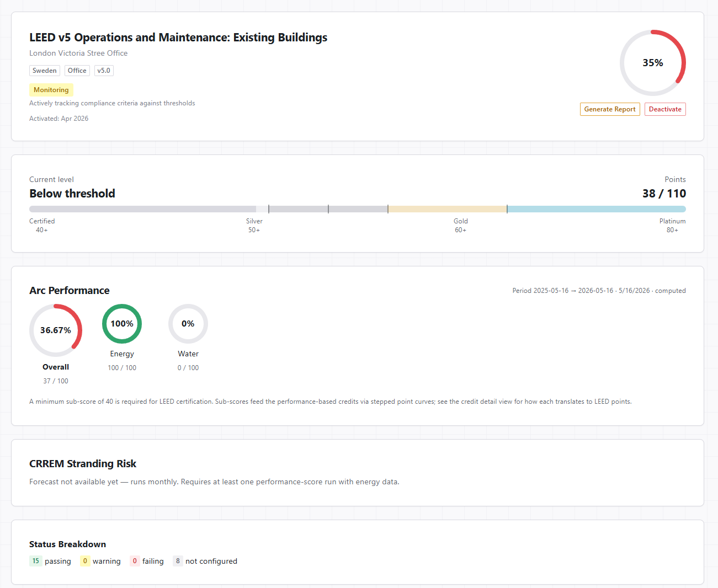Click the Silver 50+ label
The height and width of the screenshot is (588, 718).
[x=254, y=226]
